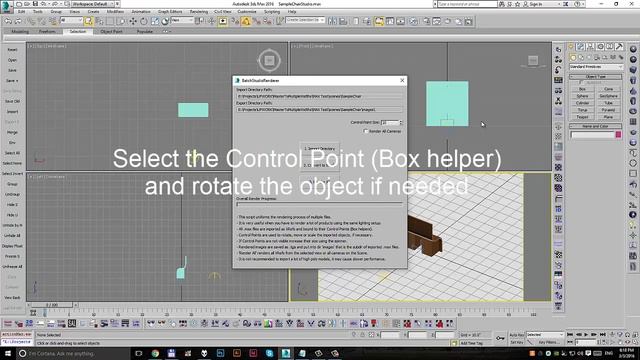
Task: Open the Customize menu
Action: [x=247, y=12]
